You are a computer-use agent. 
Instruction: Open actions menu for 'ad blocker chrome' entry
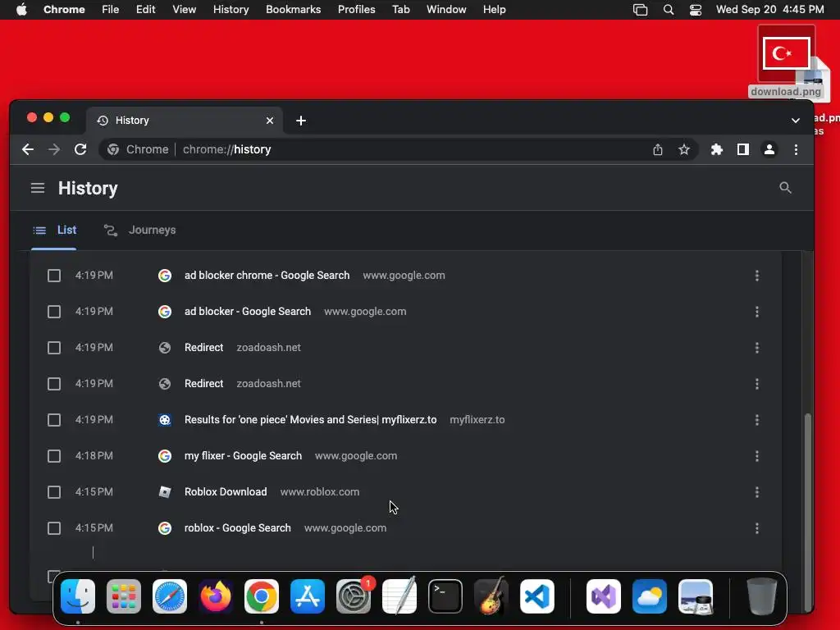[x=757, y=276]
